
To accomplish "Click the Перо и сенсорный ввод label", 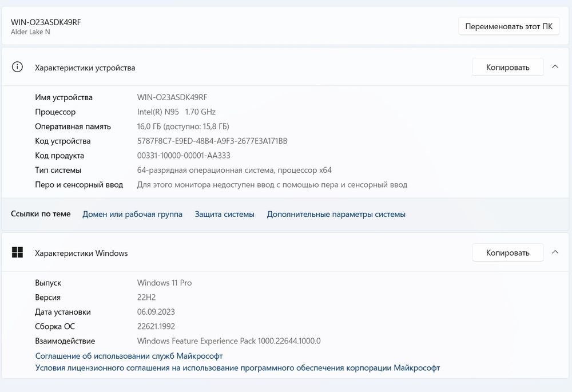I will 79,185.
